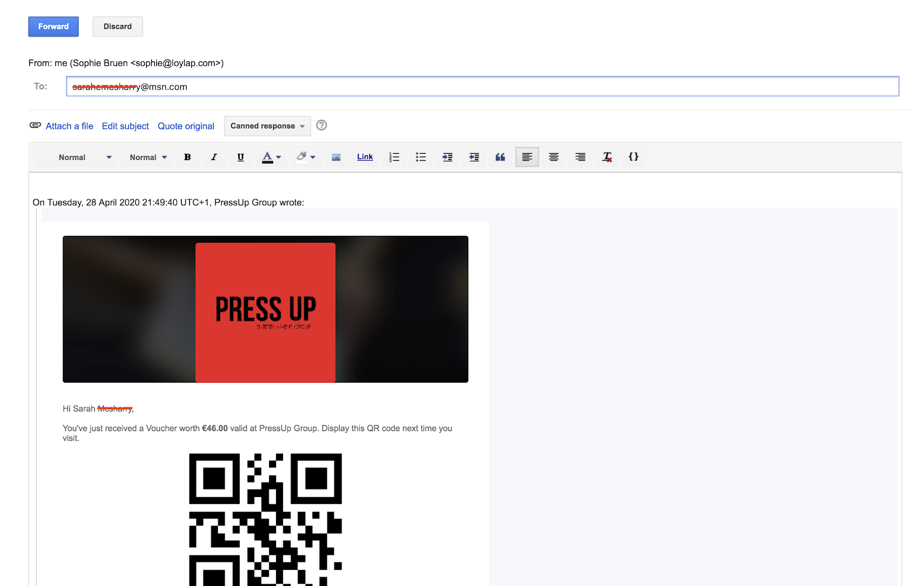Click the Link toolbar button
This screenshot has height=586, width=924.
(x=365, y=157)
